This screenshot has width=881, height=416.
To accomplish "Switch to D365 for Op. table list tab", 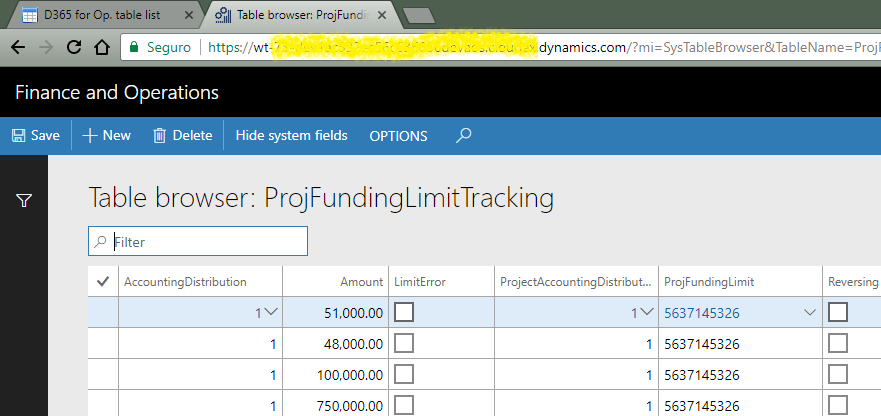I will tap(101, 16).
